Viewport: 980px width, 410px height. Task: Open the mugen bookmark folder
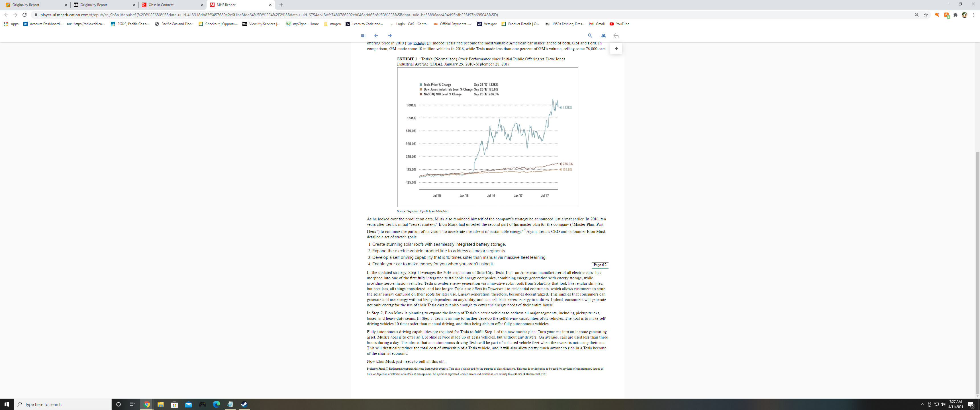pyautogui.click(x=332, y=24)
